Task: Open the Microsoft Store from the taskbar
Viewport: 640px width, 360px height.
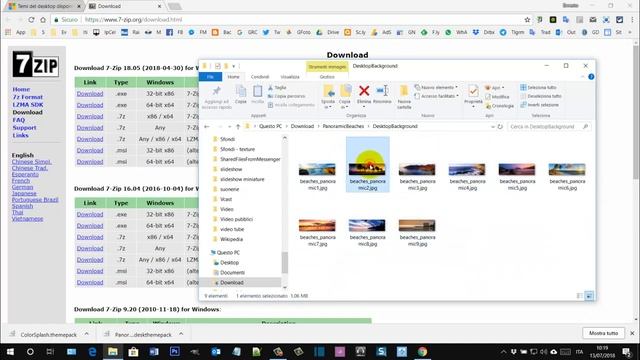Action: click(x=133, y=351)
